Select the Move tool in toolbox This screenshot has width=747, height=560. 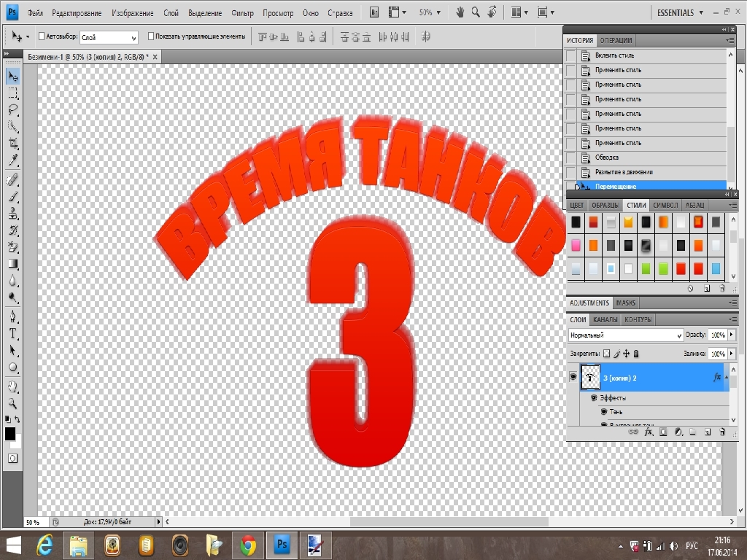[13, 76]
